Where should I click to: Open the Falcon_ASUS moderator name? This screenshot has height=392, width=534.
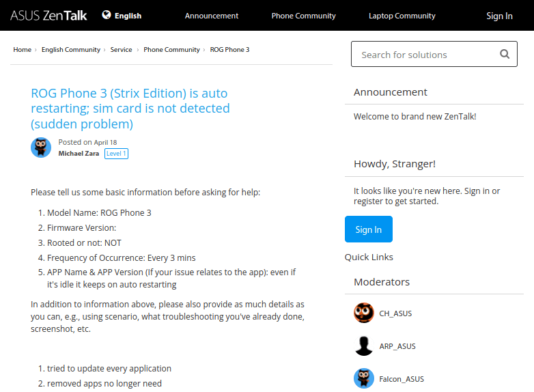(402, 379)
